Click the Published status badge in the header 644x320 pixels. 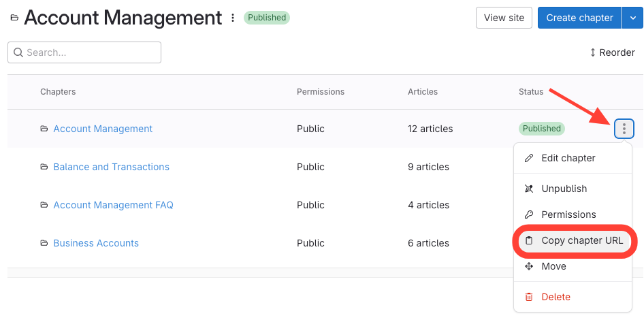(267, 18)
